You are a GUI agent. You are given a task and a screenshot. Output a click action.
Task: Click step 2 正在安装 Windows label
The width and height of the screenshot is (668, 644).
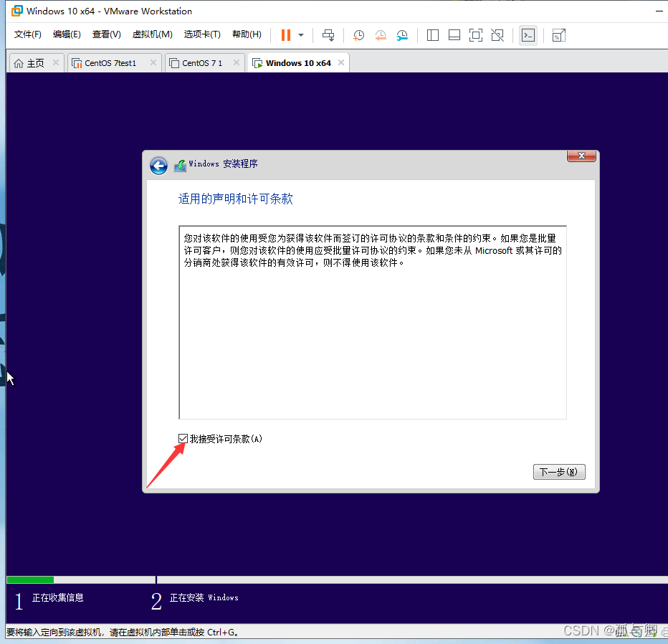pyautogui.click(x=204, y=598)
